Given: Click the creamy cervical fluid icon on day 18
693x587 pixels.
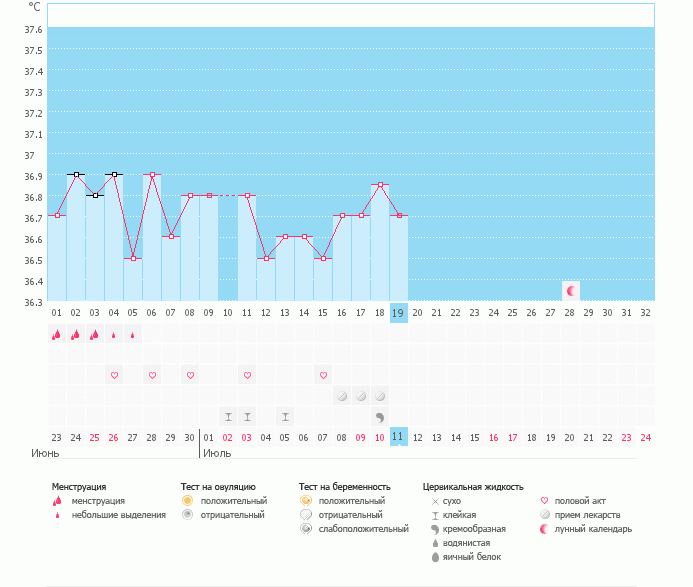Looking at the screenshot, I should click(x=380, y=416).
